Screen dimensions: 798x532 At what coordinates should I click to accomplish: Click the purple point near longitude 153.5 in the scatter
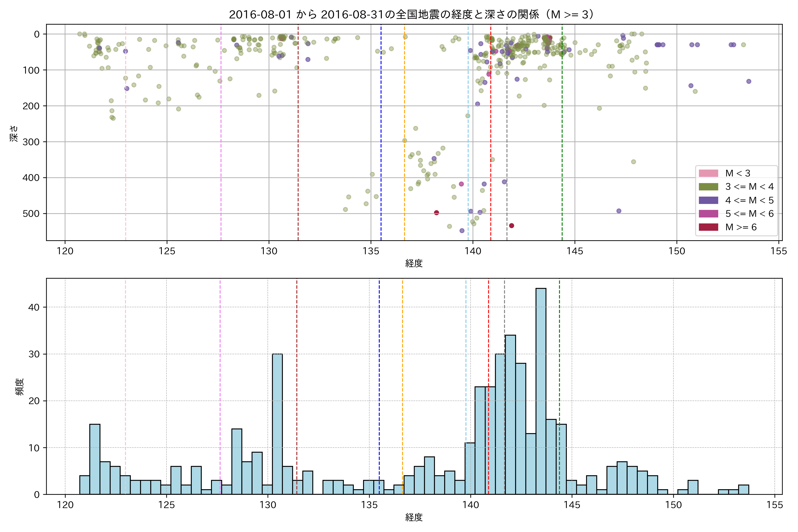(x=749, y=81)
